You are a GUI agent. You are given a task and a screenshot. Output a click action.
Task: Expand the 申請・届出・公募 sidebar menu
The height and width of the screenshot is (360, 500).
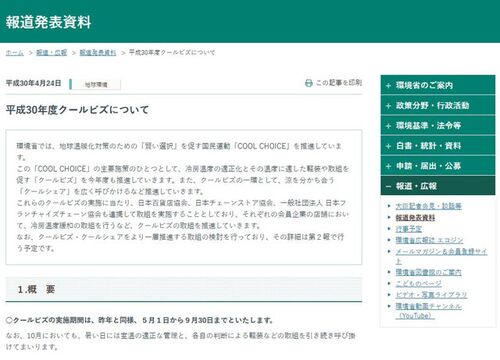(438, 166)
